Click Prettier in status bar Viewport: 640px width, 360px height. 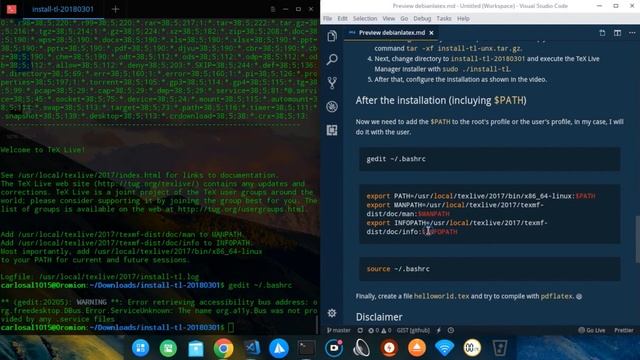pos(624,330)
